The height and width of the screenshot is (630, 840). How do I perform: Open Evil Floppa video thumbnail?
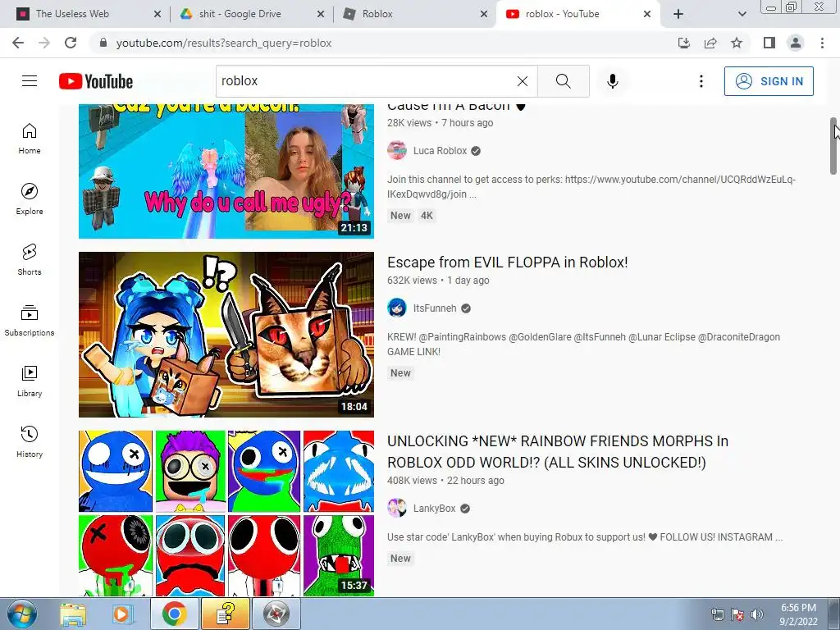click(226, 335)
